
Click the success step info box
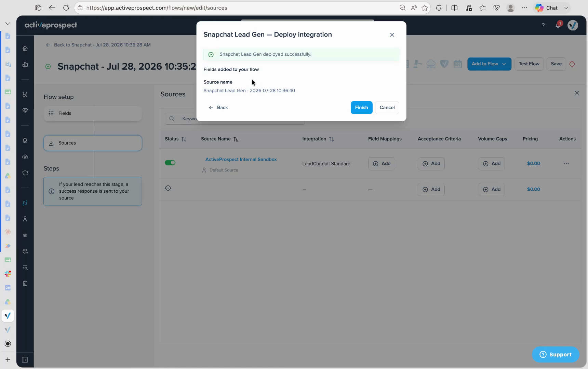(93, 191)
